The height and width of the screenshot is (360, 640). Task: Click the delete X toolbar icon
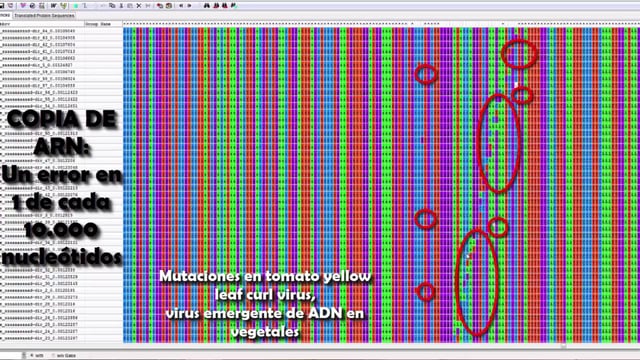[x=139, y=6]
